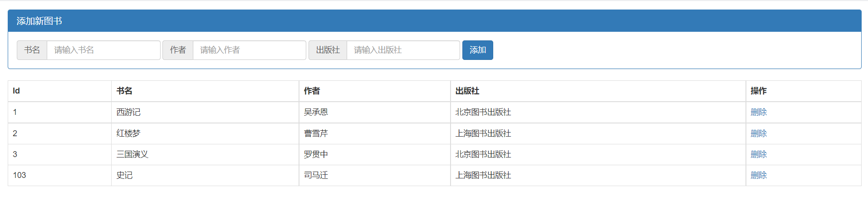The height and width of the screenshot is (197, 868).
Task: Delete the 红楼梦 row
Action: point(759,133)
